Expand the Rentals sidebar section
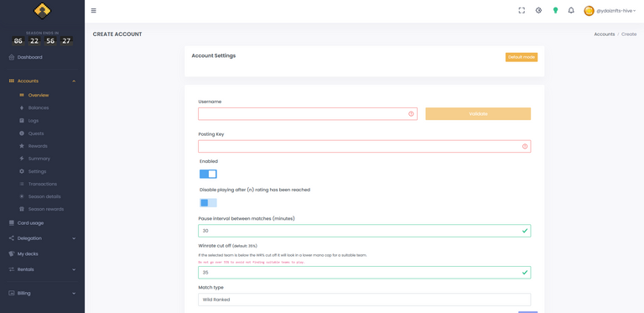Image resolution: width=644 pixels, height=313 pixels. 42,269
